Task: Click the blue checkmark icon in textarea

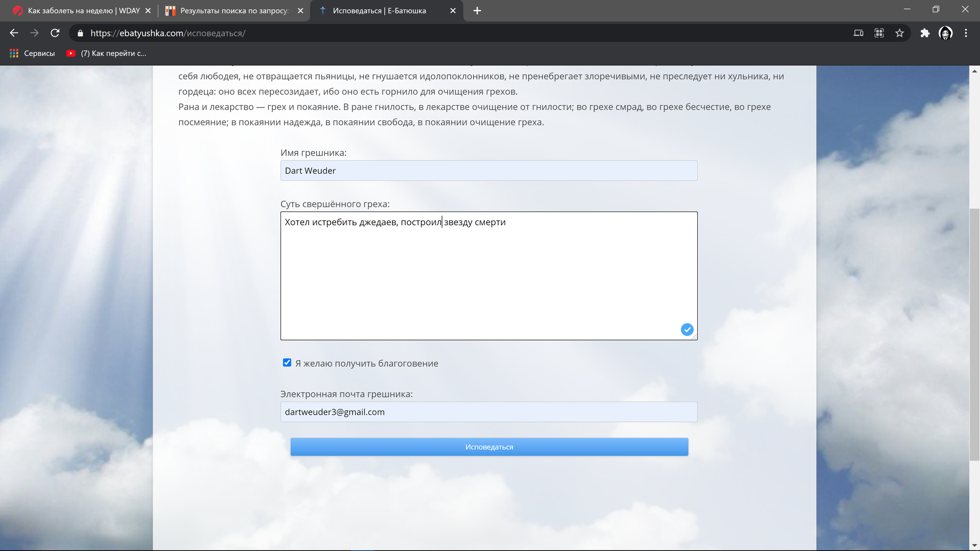Action: coord(687,330)
